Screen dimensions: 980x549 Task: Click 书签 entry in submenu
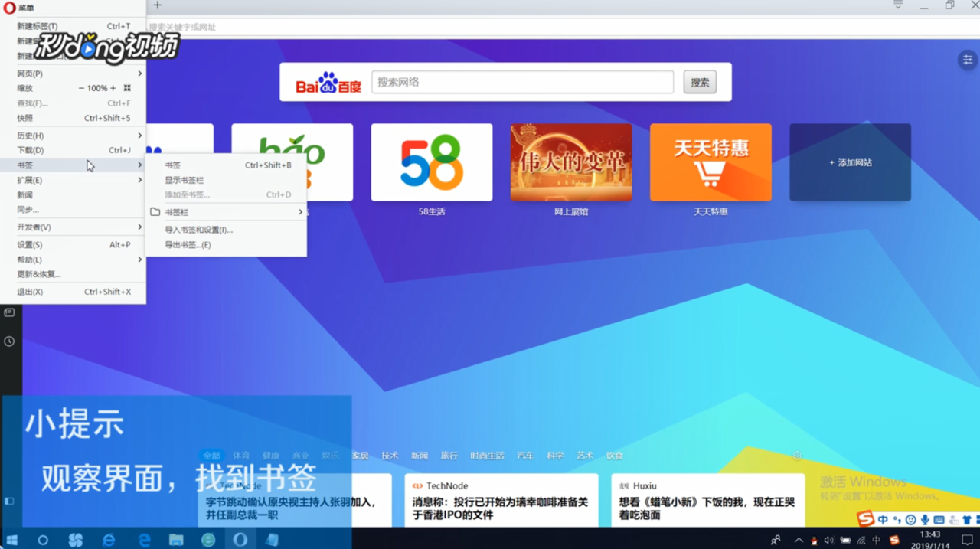click(227, 165)
